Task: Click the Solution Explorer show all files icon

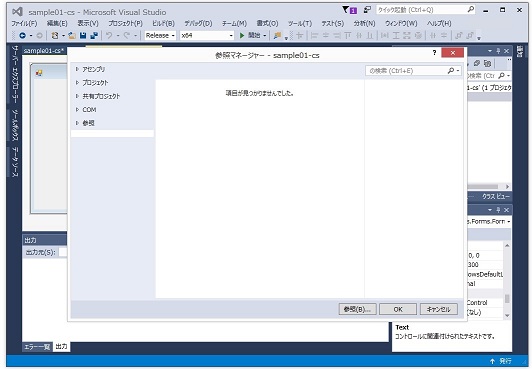Action: tap(487, 63)
